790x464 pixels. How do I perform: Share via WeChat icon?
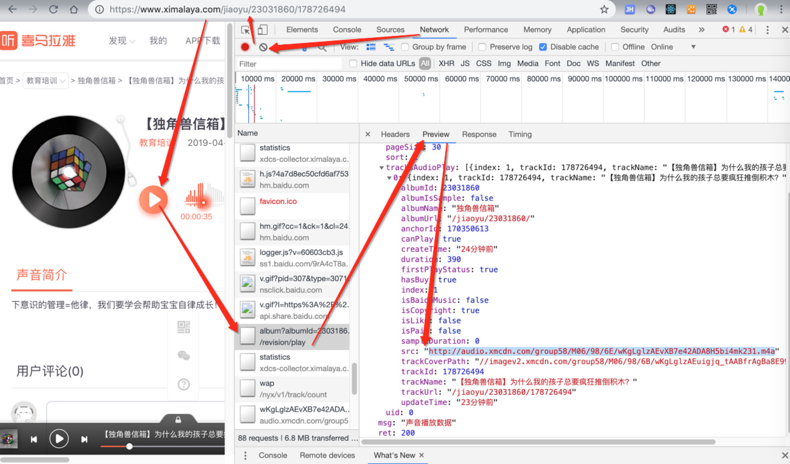click(x=184, y=356)
